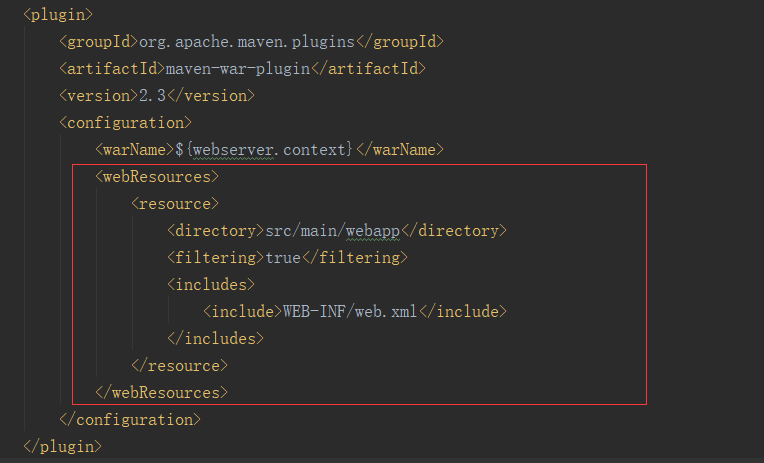Click the closing resource tag
This screenshot has width=764, height=463.
tap(179, 366)
